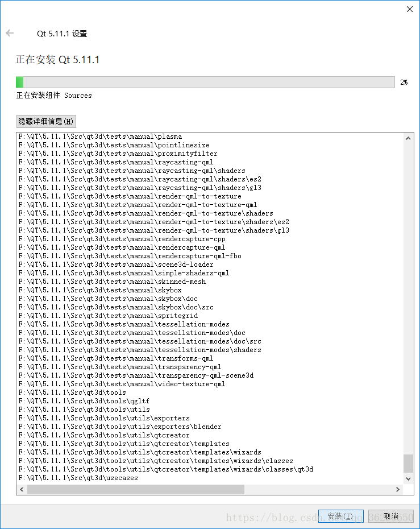Select log line ending with raycasting-qml\shaders\es2
Image resolution: width=420 pixels, height=529 pixels.
(140, 179)
